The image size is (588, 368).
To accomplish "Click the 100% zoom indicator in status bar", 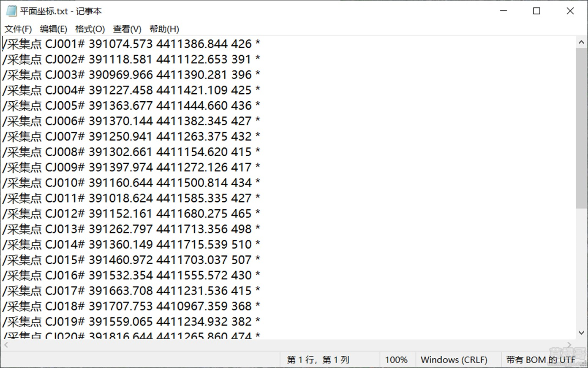I will [396, 360].
